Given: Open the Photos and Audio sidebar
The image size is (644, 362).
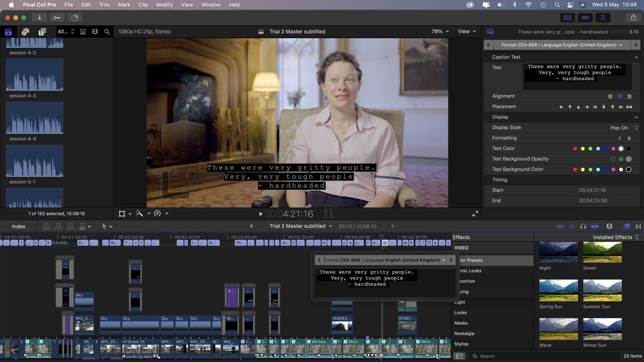Looking at the screenshot, I should pyautogui.click(x=25, y=32).
